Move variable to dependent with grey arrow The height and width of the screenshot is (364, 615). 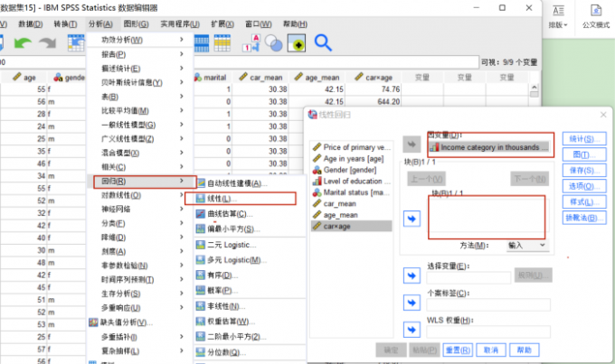(x=412, y=145)
